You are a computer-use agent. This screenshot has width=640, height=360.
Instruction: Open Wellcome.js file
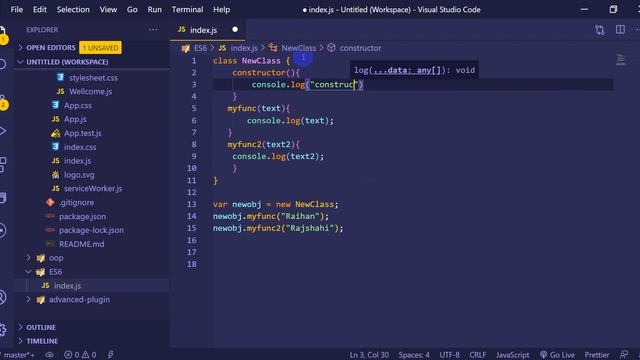pyautogui.click(x=90, y=91)
